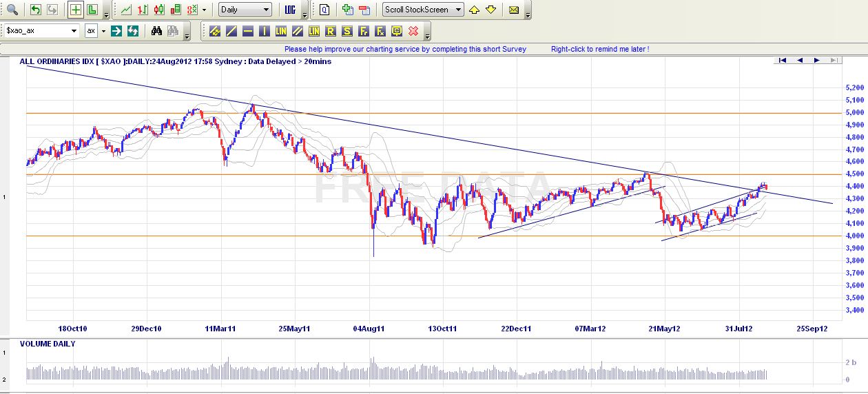Click the 5,000 price axis label
Viewport: 868px width, 394px height.
[854, 113]
